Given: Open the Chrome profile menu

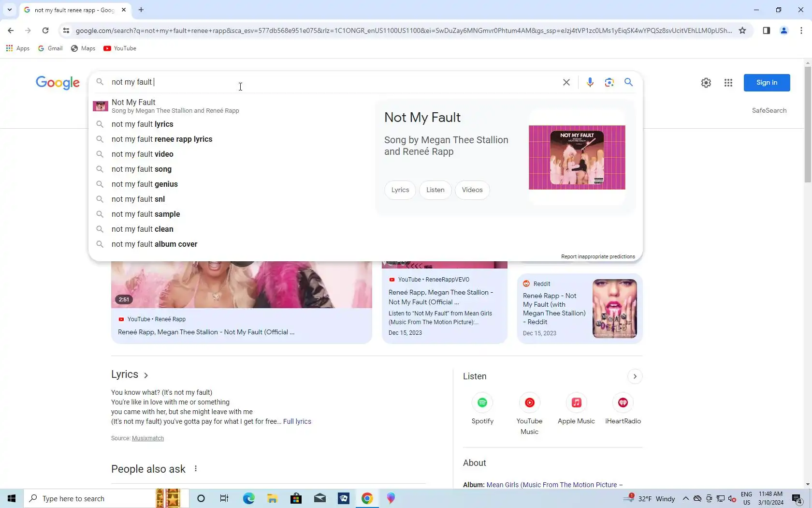Looking at the screenshot, I should [784, 30].
